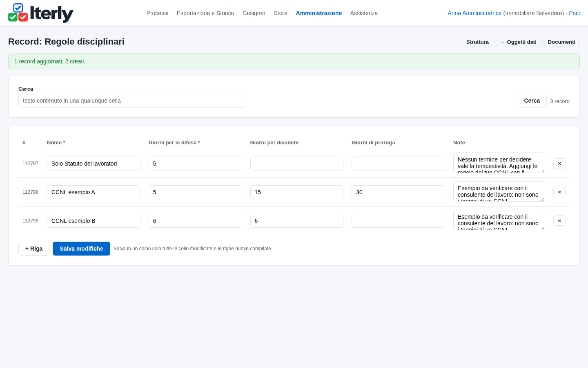Image resolution: width=588 pixels, height=368 pixels.
Task: Edit Giorni per le difese for Solo Statuto
Action: coord(195,164)
